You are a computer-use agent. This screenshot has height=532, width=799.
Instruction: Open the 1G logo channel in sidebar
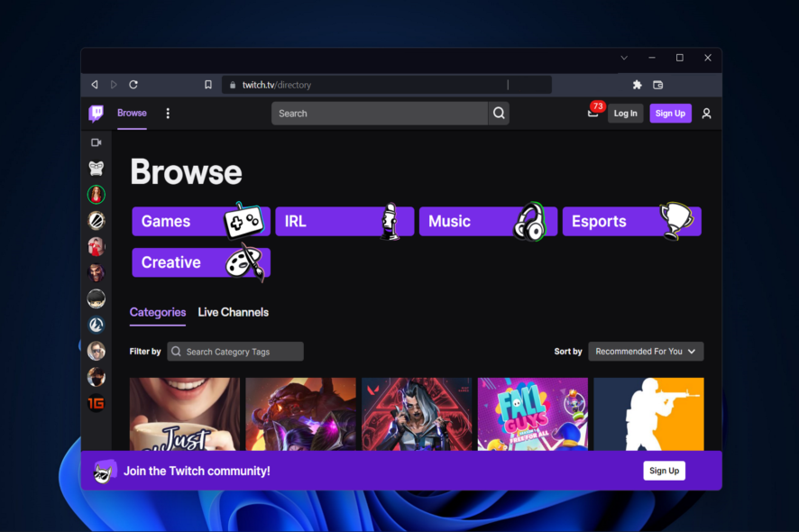coord(96,404)
